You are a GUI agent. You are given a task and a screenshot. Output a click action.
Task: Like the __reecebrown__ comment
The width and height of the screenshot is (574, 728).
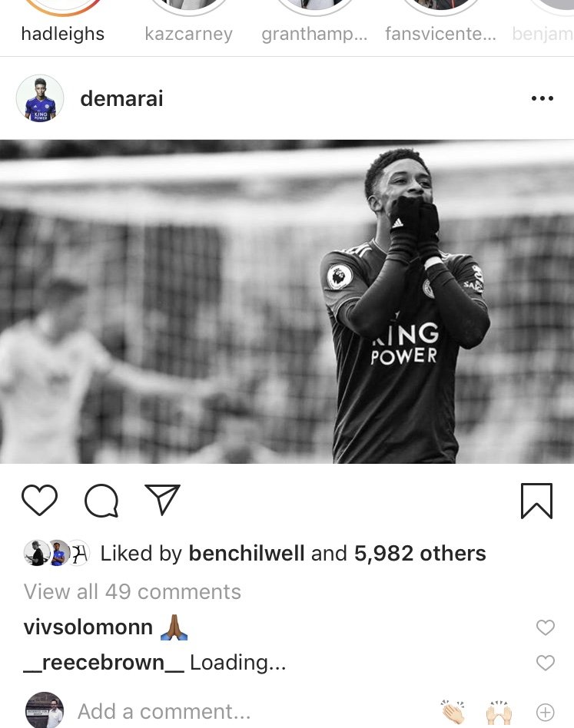pyautogui.click(x=546, y=663)
